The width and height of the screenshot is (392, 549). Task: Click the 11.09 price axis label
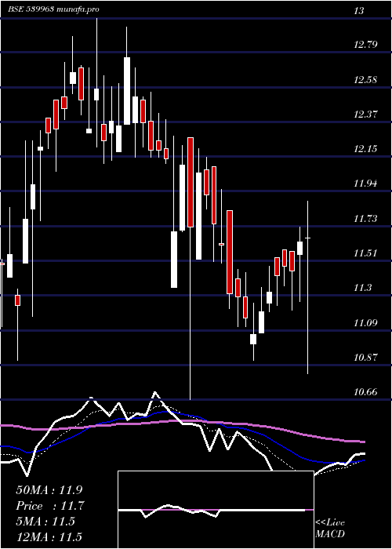click(x=365, y=322)
